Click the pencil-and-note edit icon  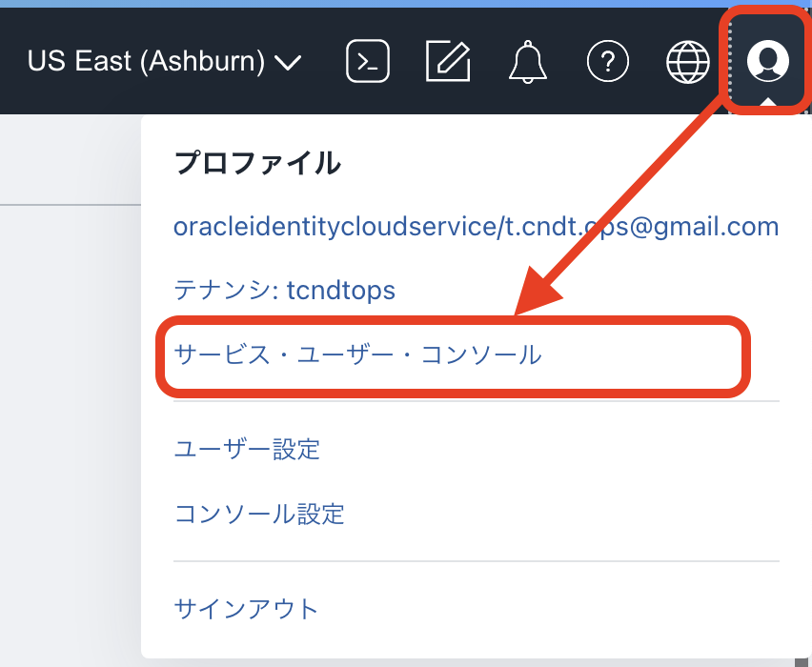[447, 62]
